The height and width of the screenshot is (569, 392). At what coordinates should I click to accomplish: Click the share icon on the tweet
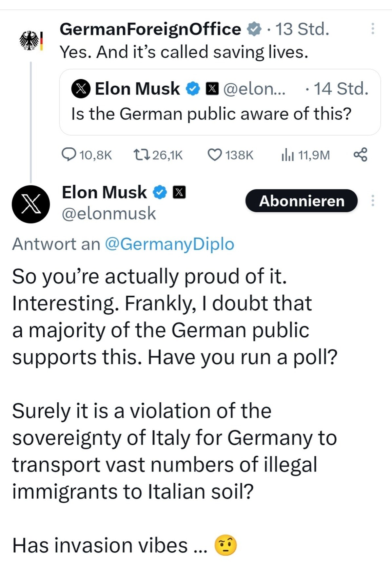pos(360,155)
